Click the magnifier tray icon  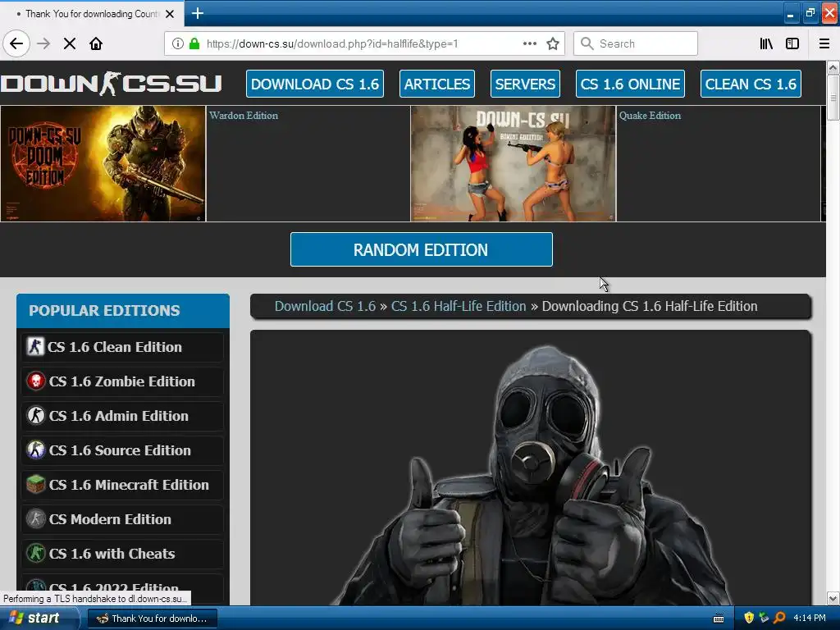779,618
